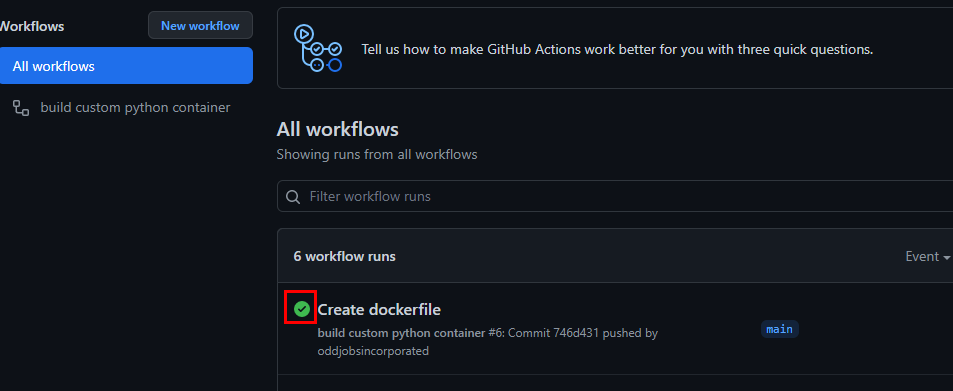Click '6 workflow runs' count text
Viewport: 953px width, 391px height.
(x=345, y=256)
